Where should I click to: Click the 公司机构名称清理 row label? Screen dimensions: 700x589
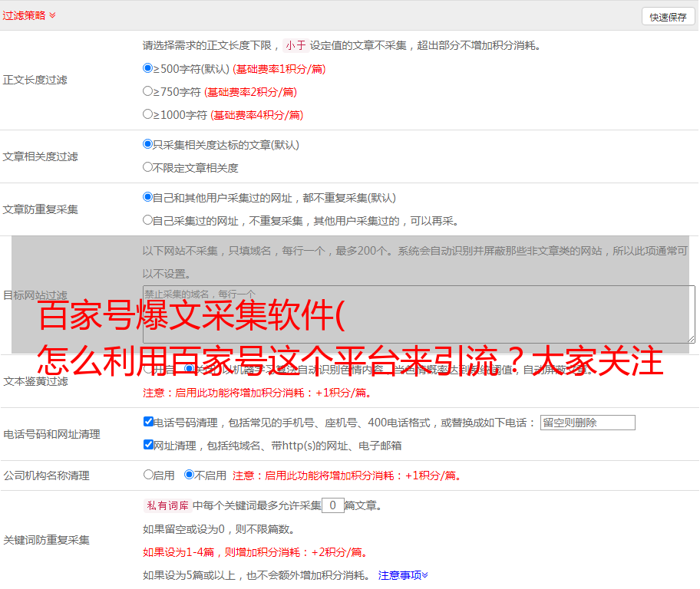click(x=46, y=475)
